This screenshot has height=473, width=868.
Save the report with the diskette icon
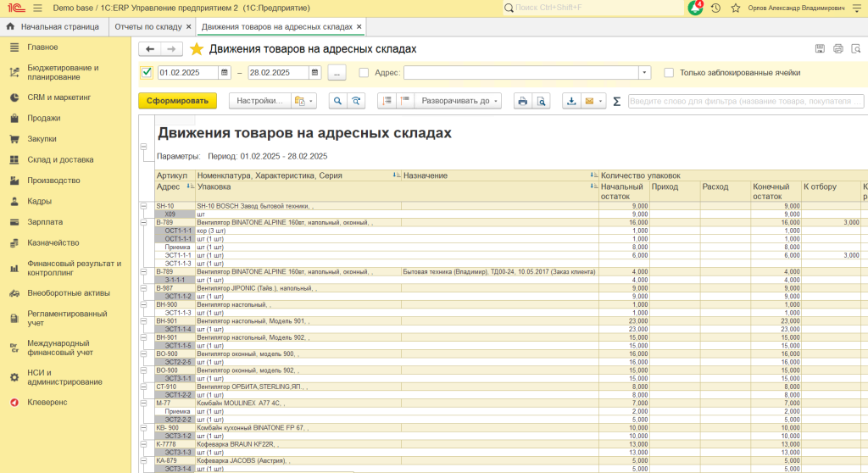pos(820,48)
